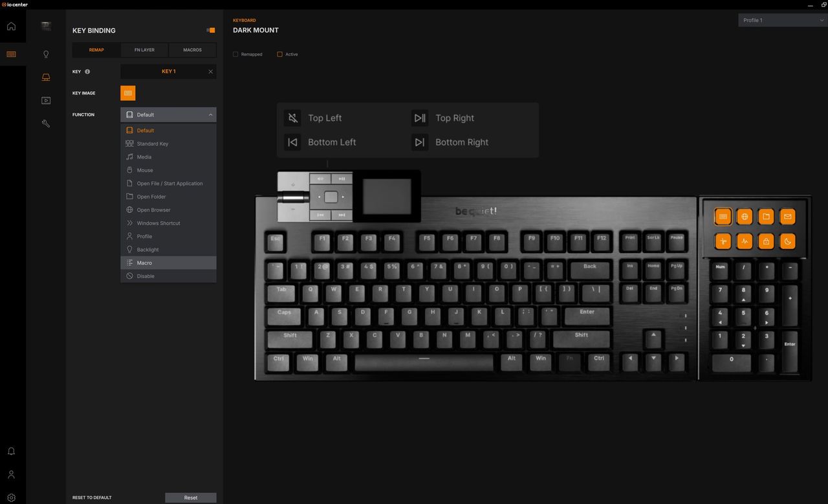Choose Default in the function list
Viewport: 828px width, 504px height.
pyautogui.click(x=168, y=131)
